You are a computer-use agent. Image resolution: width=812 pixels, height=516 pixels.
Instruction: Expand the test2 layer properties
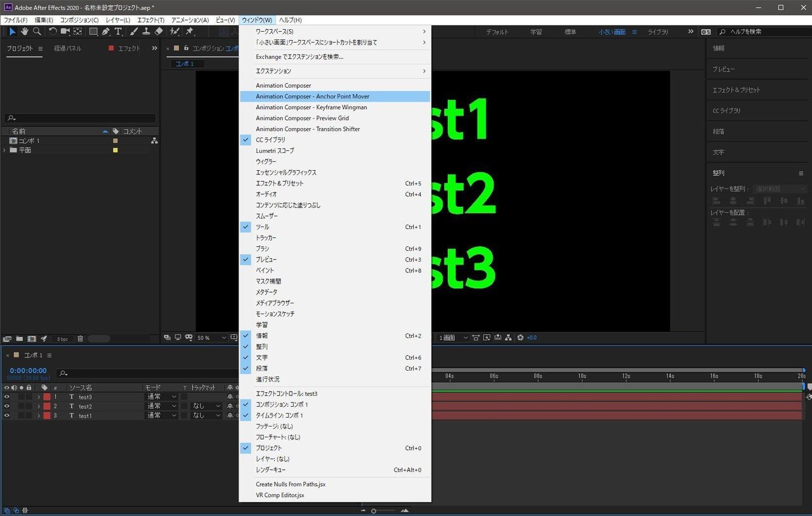38,406
